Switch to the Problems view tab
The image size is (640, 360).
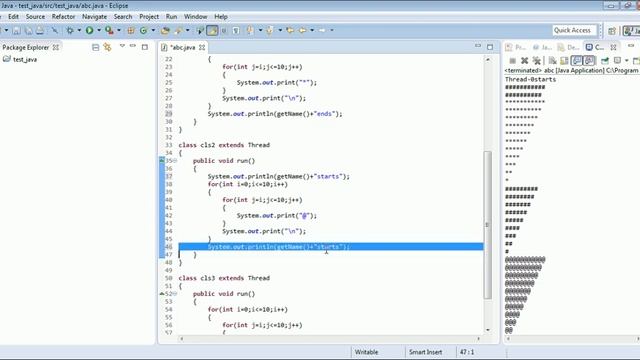(x=516, y=47)
